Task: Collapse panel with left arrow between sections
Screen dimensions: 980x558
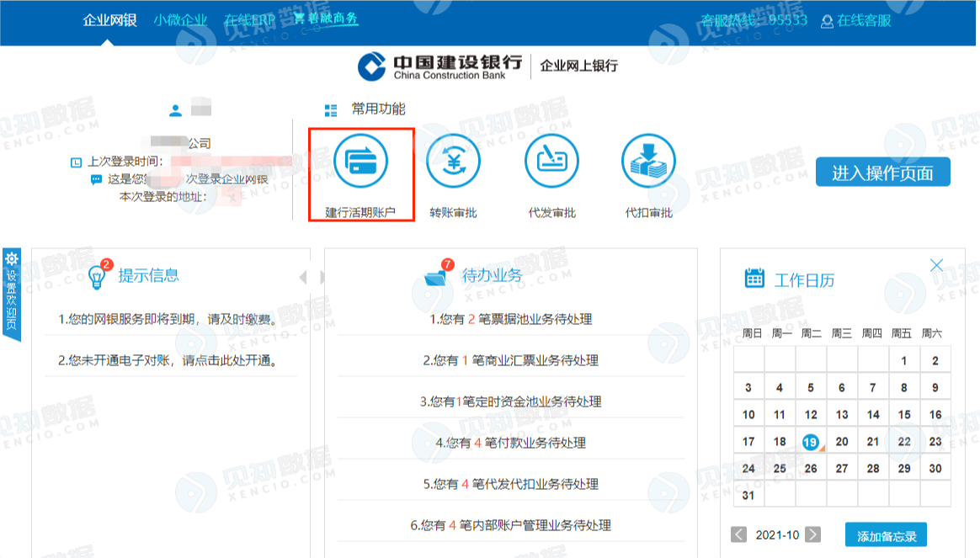Action: (303, 277)
